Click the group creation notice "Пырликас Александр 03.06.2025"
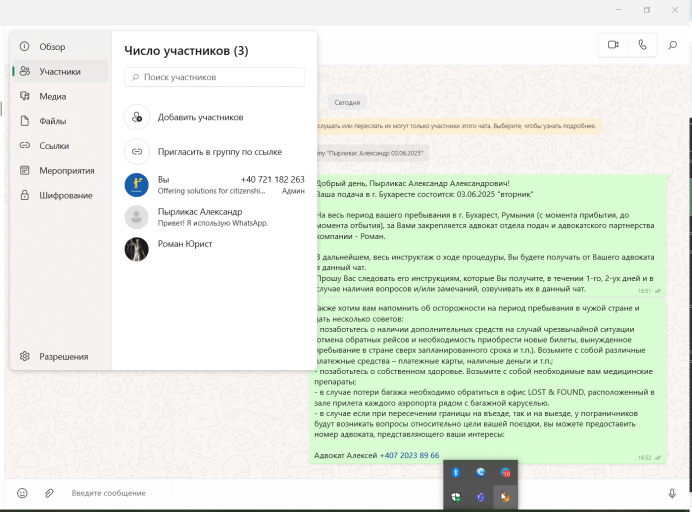Image resolution: width=692 pixels, height=512 pixels. [x=372, y=153]
